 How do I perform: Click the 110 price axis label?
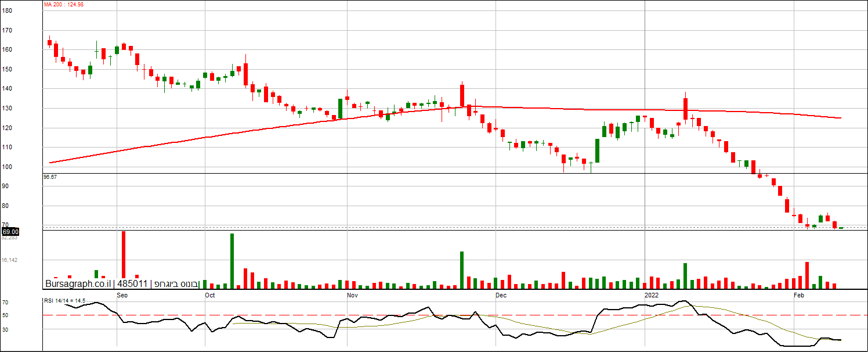pyautogui.click(x=7, y=148)
